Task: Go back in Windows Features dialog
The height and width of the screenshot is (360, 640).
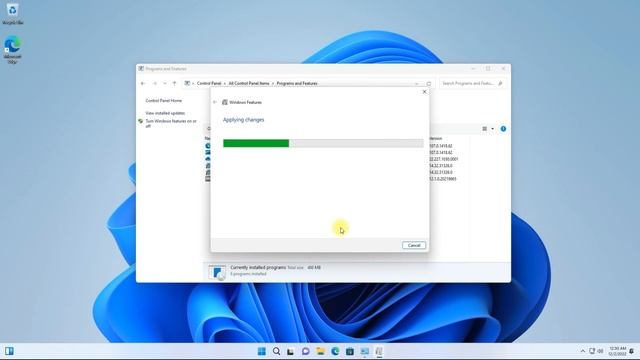Action: 215,102
